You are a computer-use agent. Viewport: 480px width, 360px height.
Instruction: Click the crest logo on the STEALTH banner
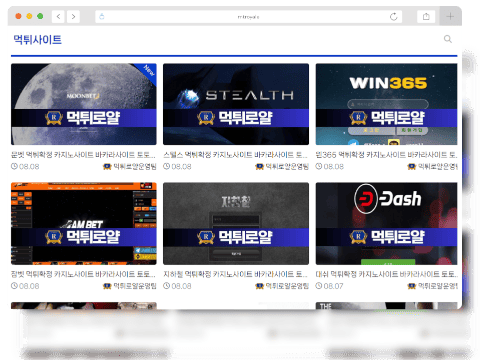(x=206, y=118)
